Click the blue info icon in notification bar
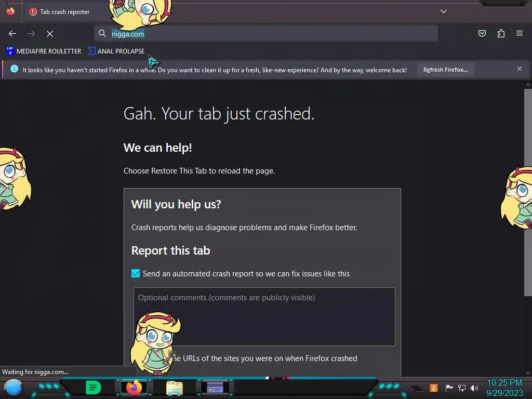The width and height of the screenshot is (532, 399). tap(14, 69)
